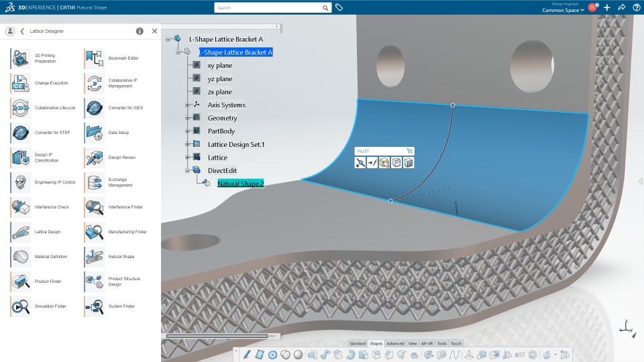Viewport: 644px width, 362px height.
Task: Open the System Finder app
Action: [x=95, y=306]
